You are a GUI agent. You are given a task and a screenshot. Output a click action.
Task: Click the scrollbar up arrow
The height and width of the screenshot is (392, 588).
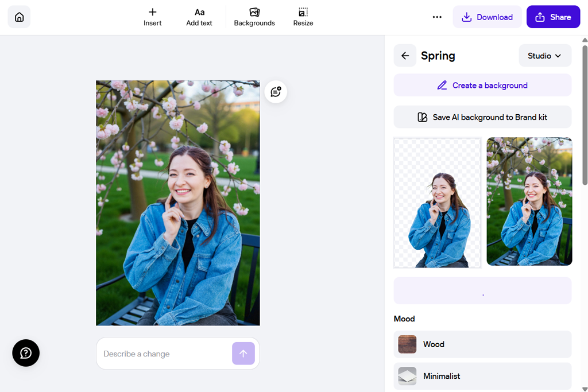(585, 40)
